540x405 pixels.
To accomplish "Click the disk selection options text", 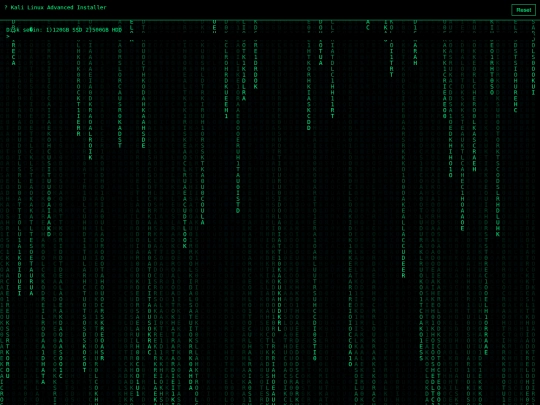I will [x=64, y=30].
